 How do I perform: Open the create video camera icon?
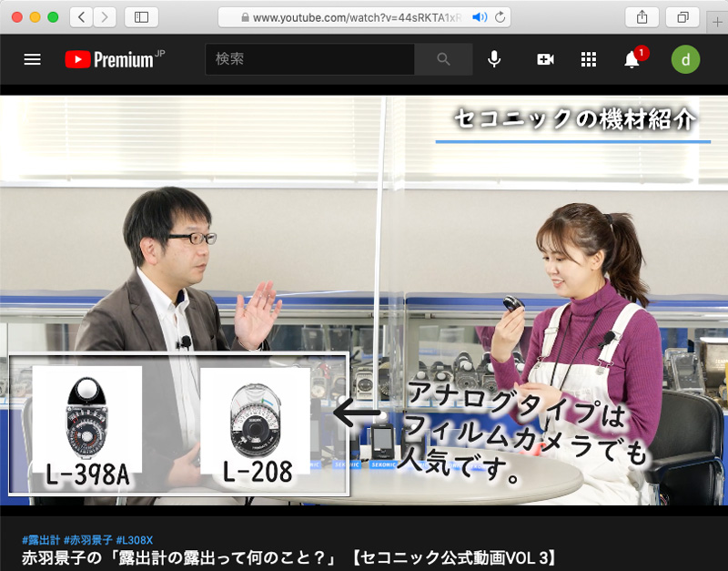544,59
